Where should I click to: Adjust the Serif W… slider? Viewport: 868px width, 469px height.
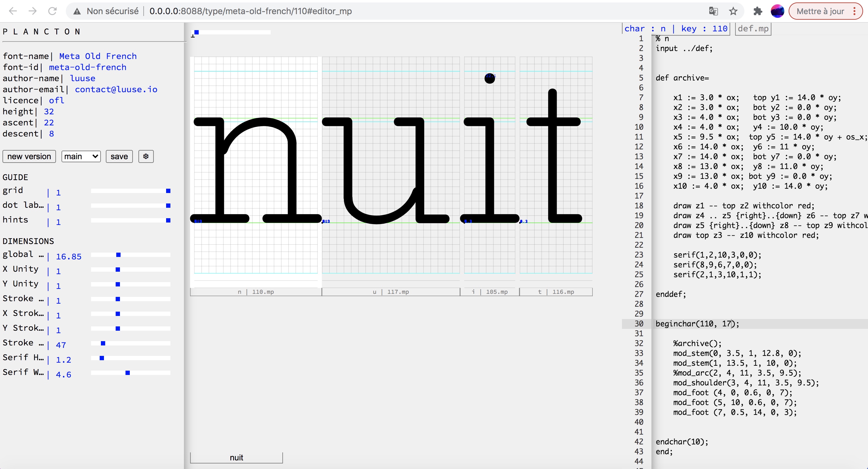tap(127, 373)
